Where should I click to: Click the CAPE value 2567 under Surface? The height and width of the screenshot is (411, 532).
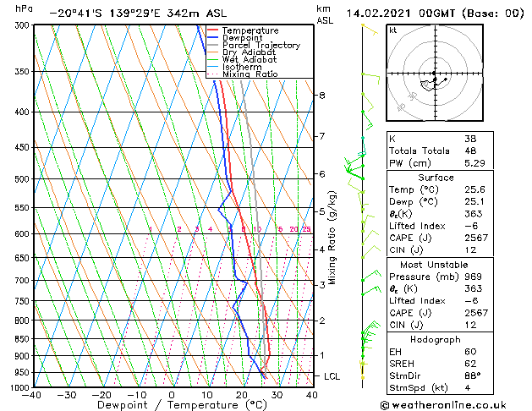476,238
